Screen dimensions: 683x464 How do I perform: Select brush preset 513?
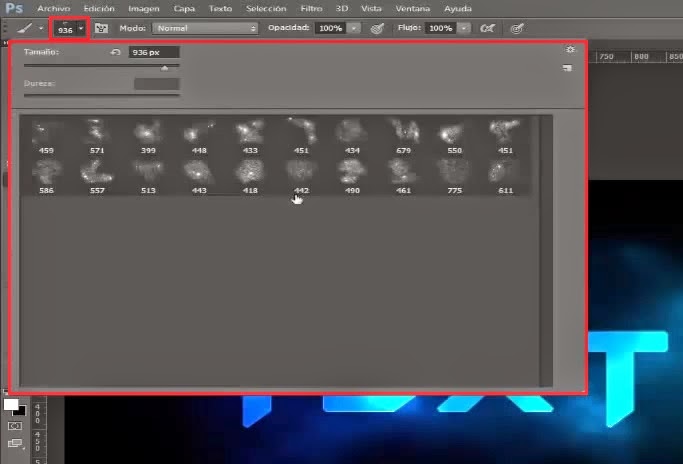(148, 176)
